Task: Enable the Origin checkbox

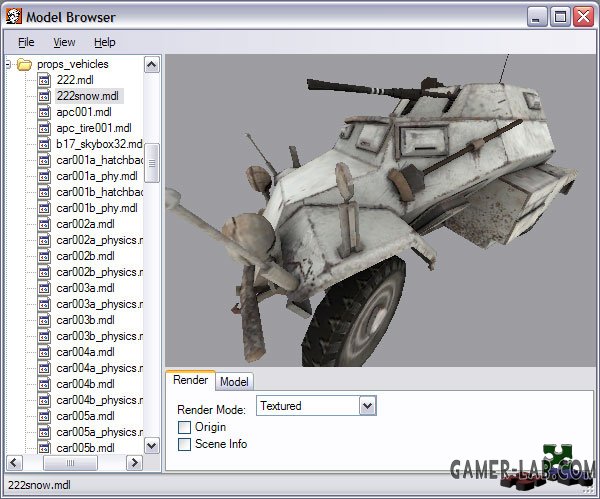Action: (184, 427)
